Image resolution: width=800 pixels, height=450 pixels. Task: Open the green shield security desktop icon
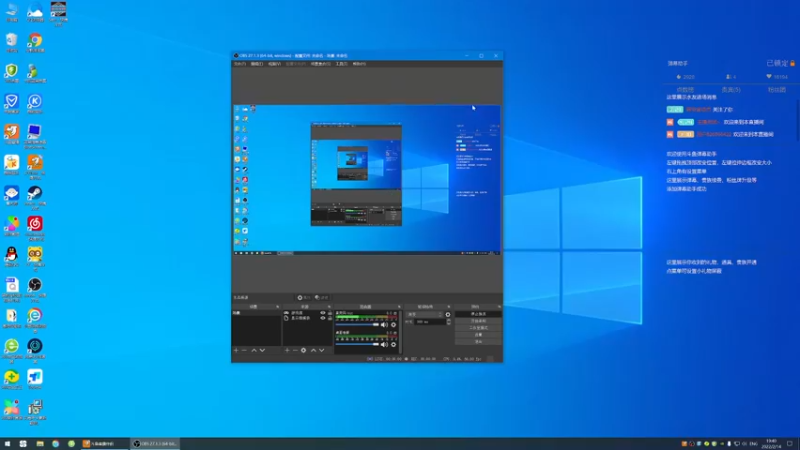click(x=11, y=73)
